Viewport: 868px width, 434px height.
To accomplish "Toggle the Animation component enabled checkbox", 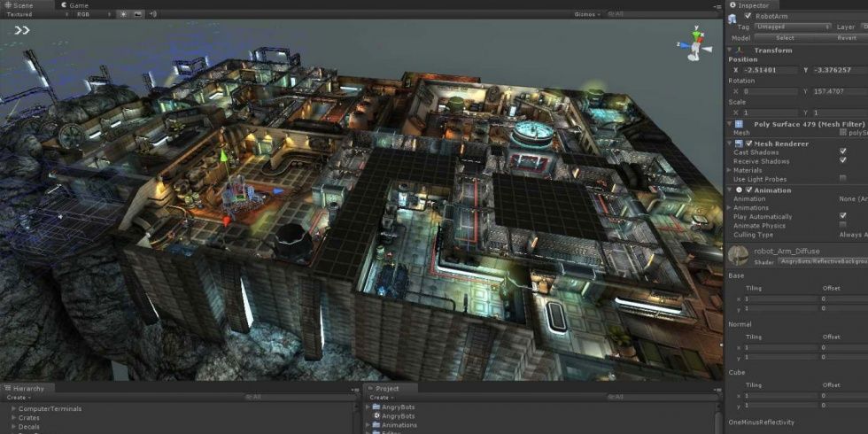I will (x=749, y=190).
